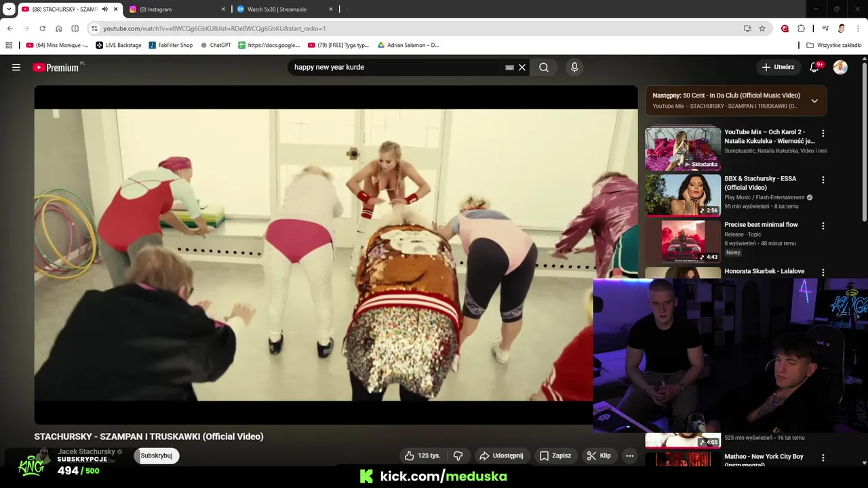This screenshot has height=488, width=868.
Task: Open the YouTube hamburger guide menu
Action: pyautogui.click(x=16, y=67)
